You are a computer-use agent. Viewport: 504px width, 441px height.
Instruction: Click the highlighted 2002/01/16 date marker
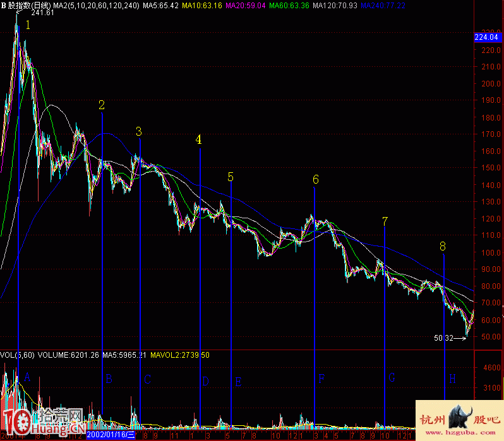click(111, 435)
